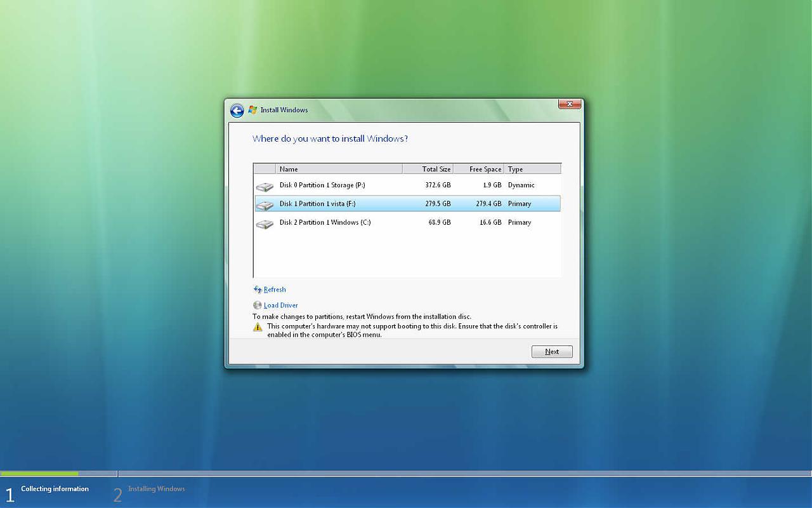Screen dimensions: 812x508
Task: Select Disk 0 Partition 1 Storage (P:)
Action: pos(407,185)
